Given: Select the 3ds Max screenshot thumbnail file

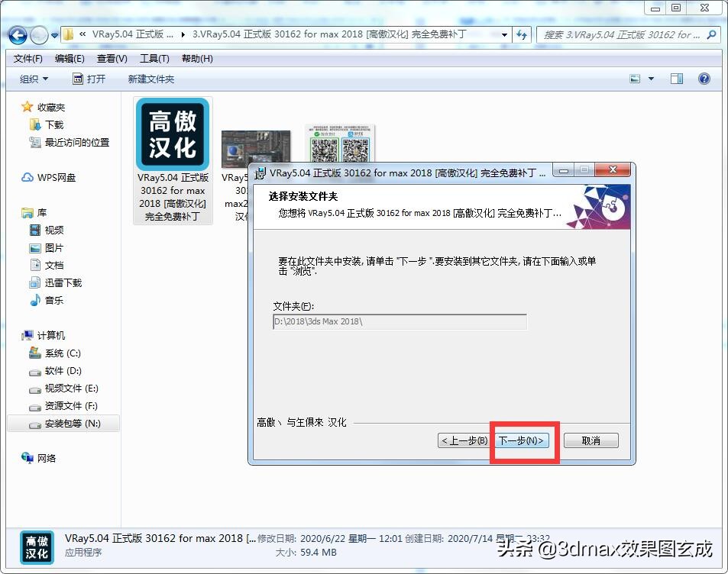Looking at the screenshot, I should [x=256, y=149].
